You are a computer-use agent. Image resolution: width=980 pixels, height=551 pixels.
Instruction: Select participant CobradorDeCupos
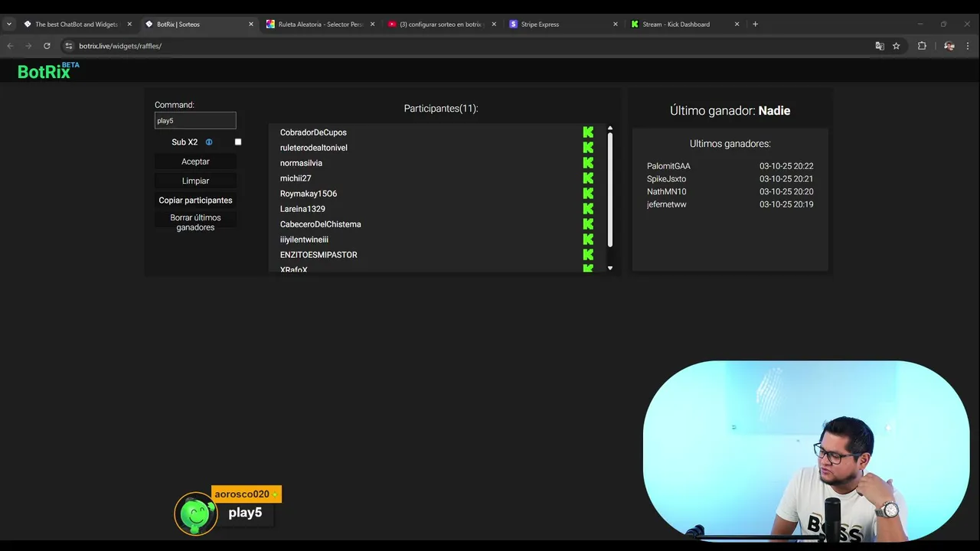tap(313, 132)
